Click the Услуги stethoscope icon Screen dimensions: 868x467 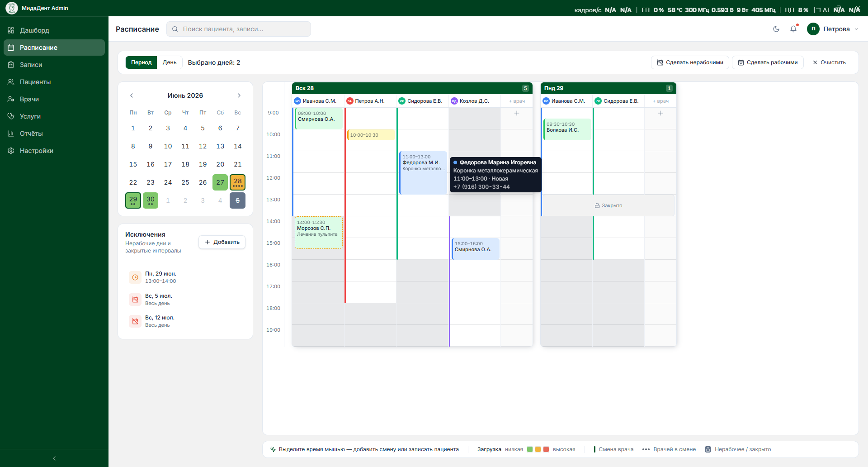click(11, 116)
